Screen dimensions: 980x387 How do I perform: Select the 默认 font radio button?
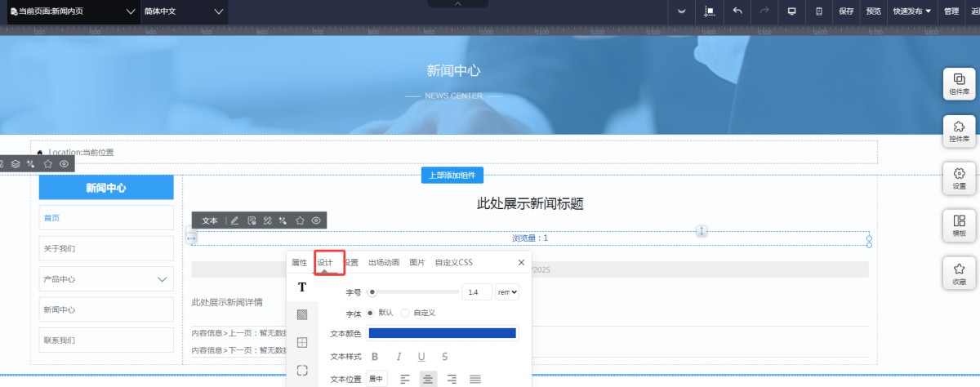pyautogui.click(x=370, y=313)
